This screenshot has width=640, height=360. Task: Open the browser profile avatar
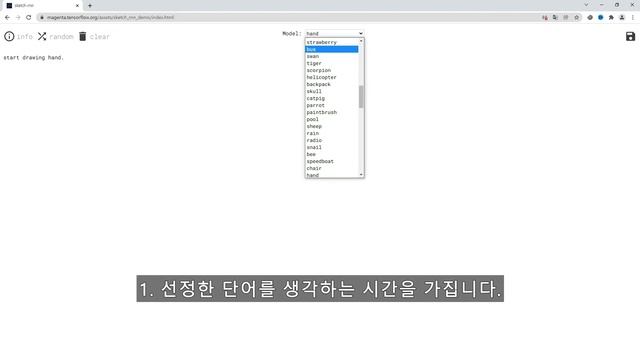tap(622, 18)
